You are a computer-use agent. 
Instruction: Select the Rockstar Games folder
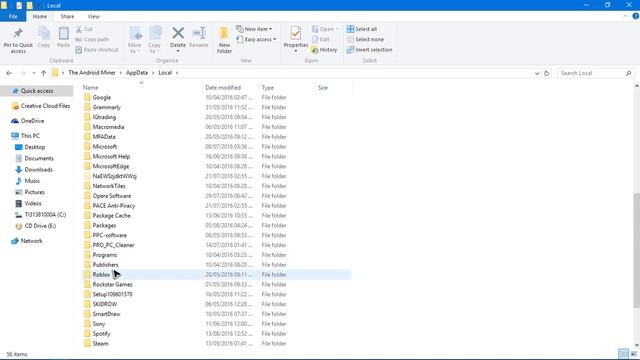point(216,284)
